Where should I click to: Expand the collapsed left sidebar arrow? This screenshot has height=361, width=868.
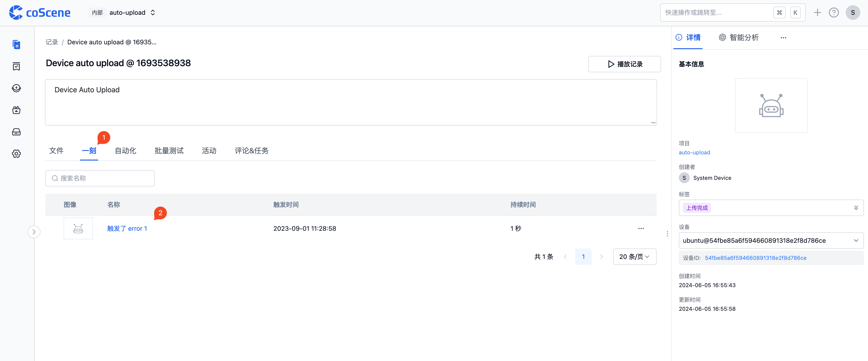(x=34, y=232)
